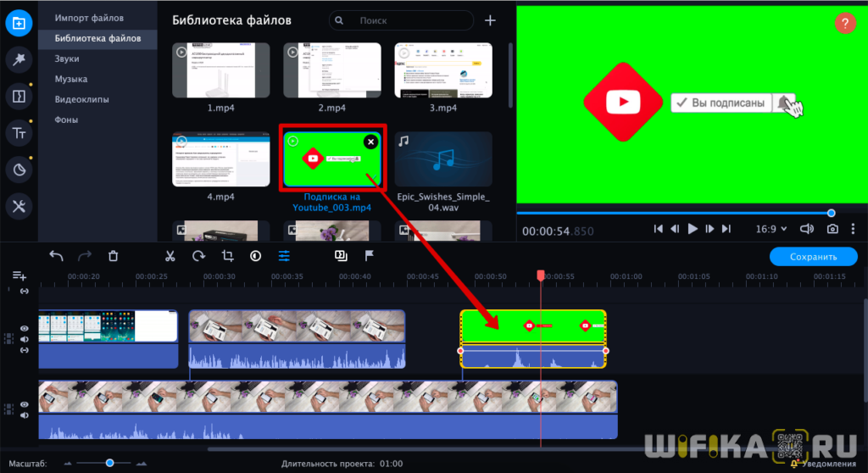Select Epic_Swishes_Simple_04.wav audio thumbnail
Viewport: 868px width, 473px height.
pyautogui.click(x=443, y=159)
